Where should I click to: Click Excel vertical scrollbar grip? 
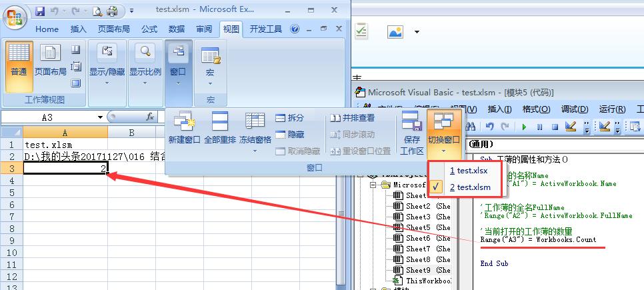point(341,213)
